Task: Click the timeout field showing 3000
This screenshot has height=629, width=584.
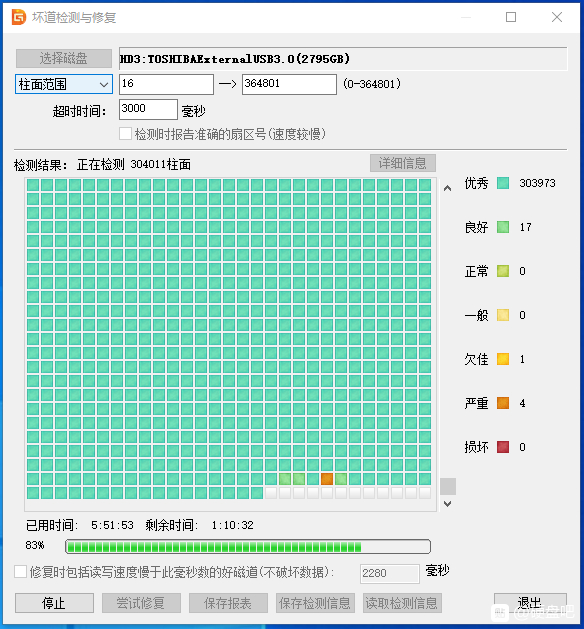Action: pos(148,109)
